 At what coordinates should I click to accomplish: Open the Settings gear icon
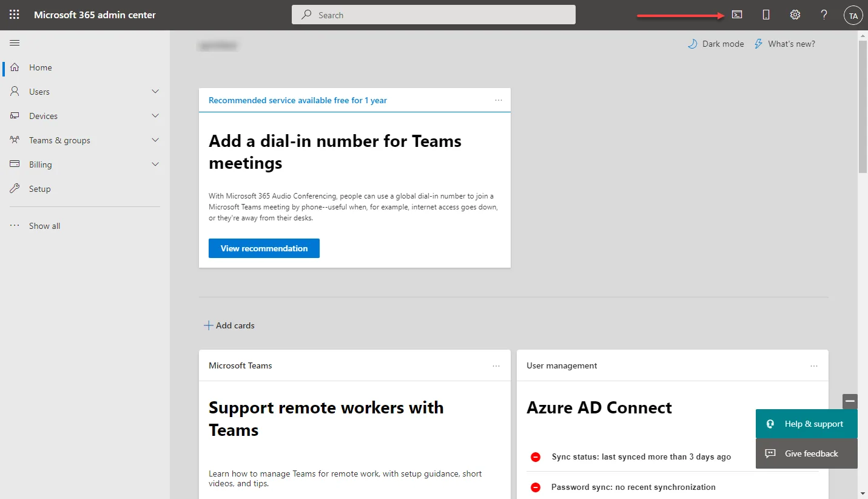pos(795,15)
